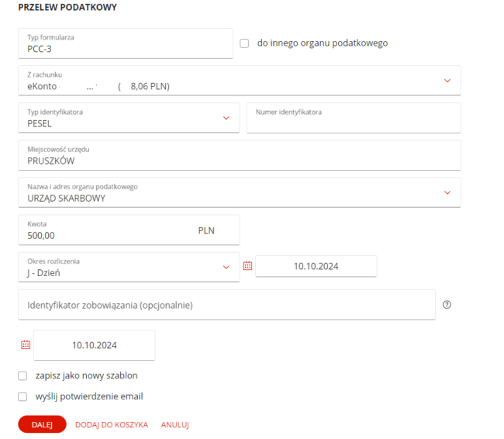
Task: Click 'DODAJ DO KOSZYKA' link
Action: point(112,425)
